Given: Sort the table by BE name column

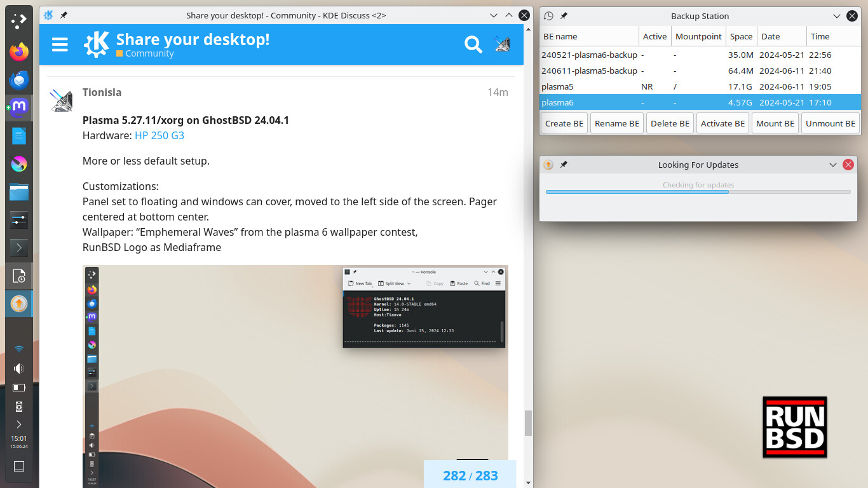Looking at the screenshot, I should coord(588,36).
